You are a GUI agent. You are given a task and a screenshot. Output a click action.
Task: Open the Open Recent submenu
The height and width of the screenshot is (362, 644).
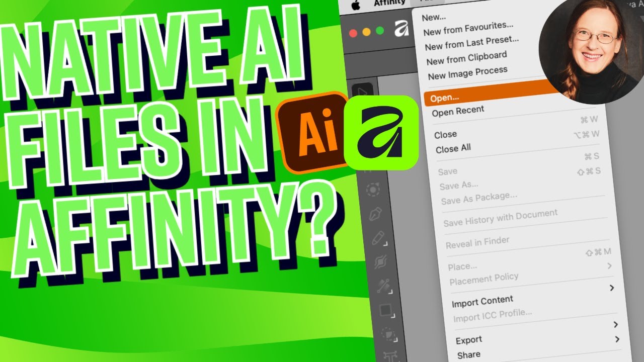458,111
